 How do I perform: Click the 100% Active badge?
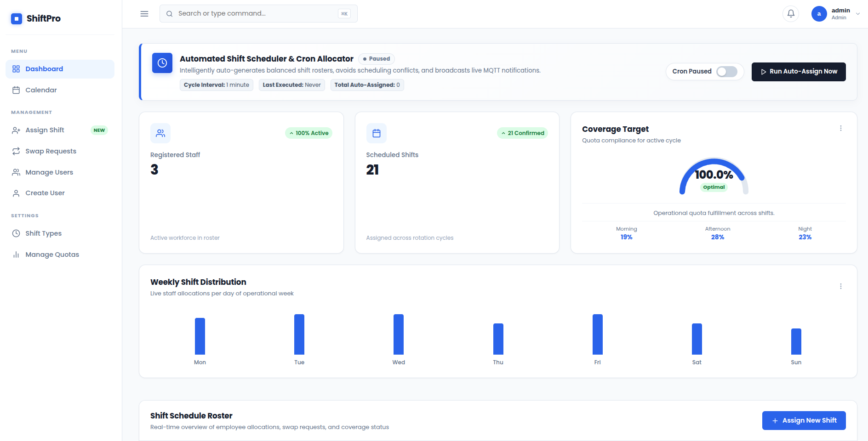click(308, 133)
